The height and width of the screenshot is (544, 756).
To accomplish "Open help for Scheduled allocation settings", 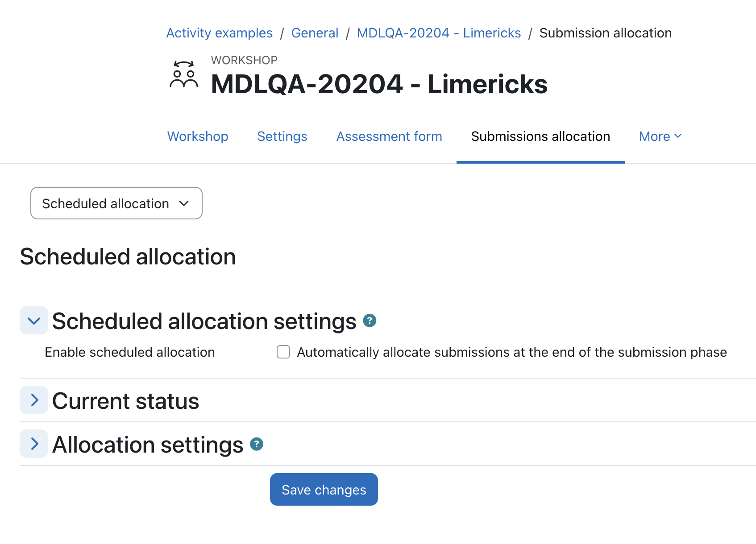I will click(370, 320).
